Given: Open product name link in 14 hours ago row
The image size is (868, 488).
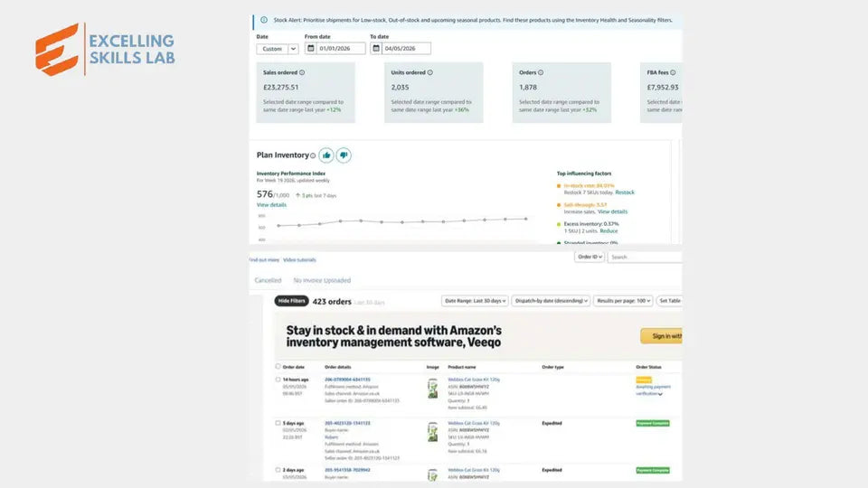Looking at the screenshot, I should pos(474,380).
